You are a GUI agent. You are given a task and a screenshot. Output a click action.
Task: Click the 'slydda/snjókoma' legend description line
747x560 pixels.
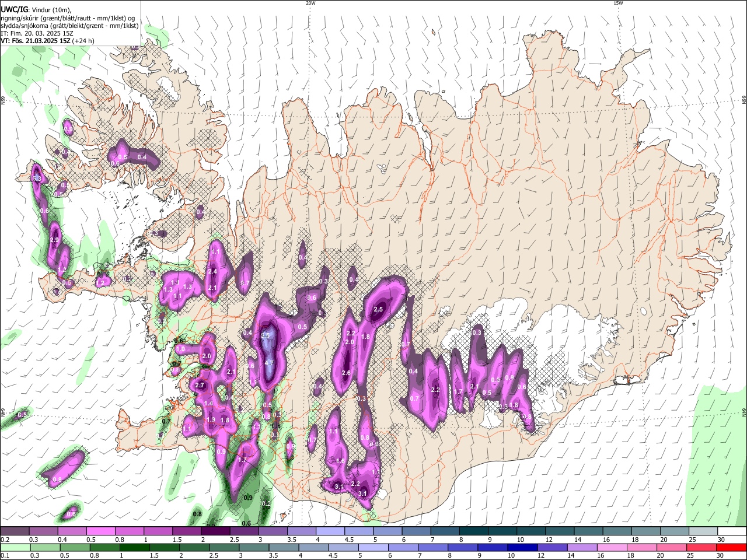tap(69, 26)
